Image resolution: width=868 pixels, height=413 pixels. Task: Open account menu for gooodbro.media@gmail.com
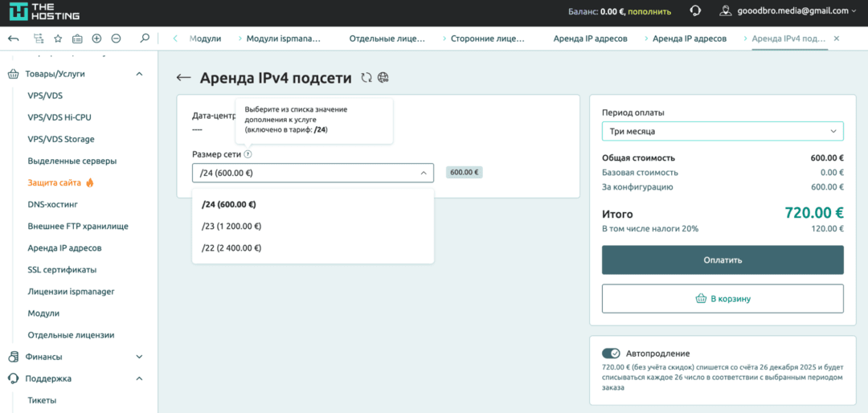pos(798,11)
